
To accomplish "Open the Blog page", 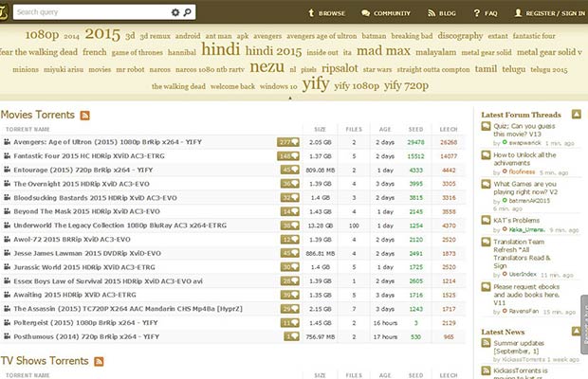I will point(446,14).
